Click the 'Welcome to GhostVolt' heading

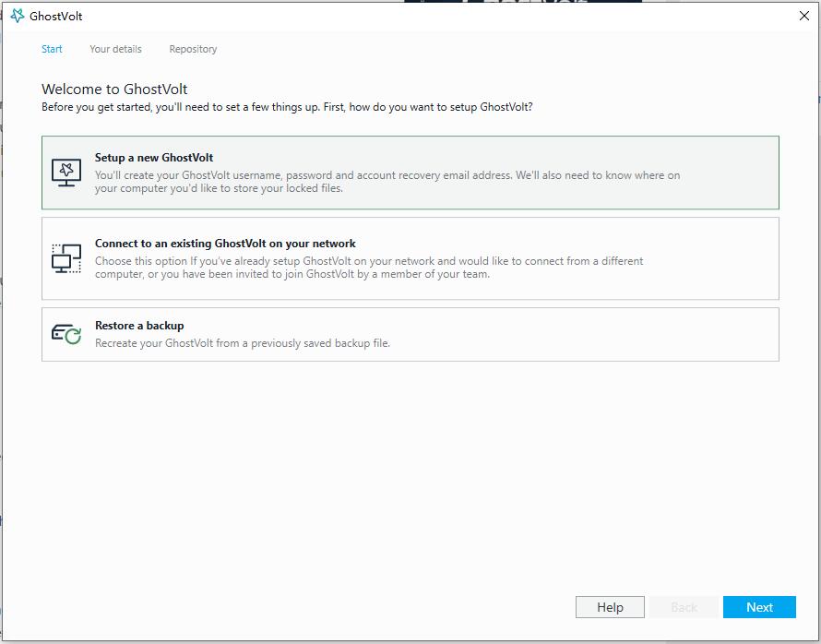tap(114, 89)
